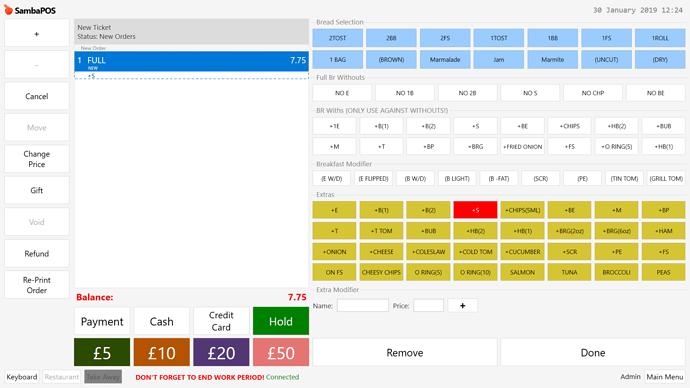Click the Refund button
Screen dimensions: 690x388
tap(37, 253)
